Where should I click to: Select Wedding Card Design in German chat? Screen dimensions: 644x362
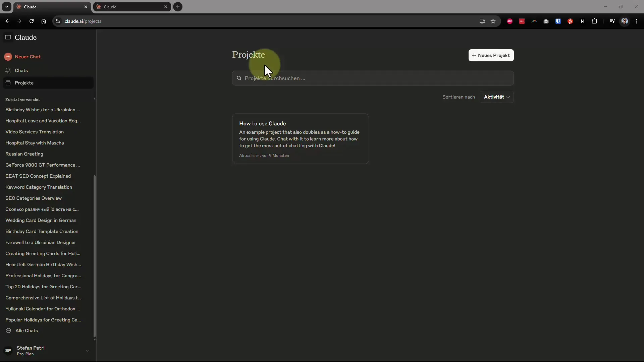click(41, 220)
